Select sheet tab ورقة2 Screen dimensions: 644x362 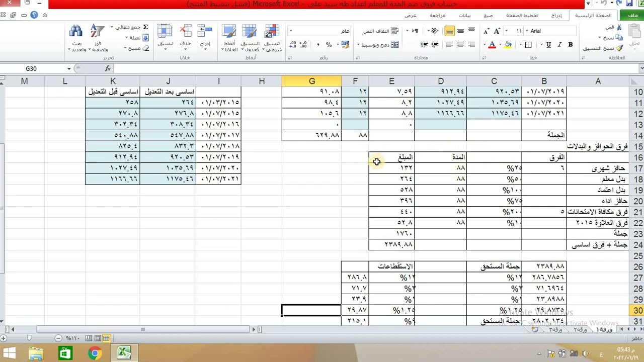click(x=580, y=329)
